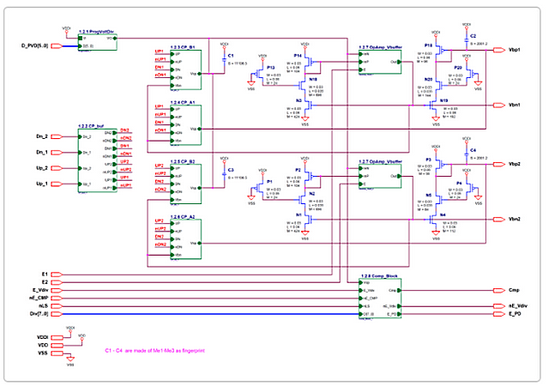This screenshot has height=392, width=549.
Task: Select the OpAmp_Vbuffer block beside transistor P2
Action: pos(380,176)
